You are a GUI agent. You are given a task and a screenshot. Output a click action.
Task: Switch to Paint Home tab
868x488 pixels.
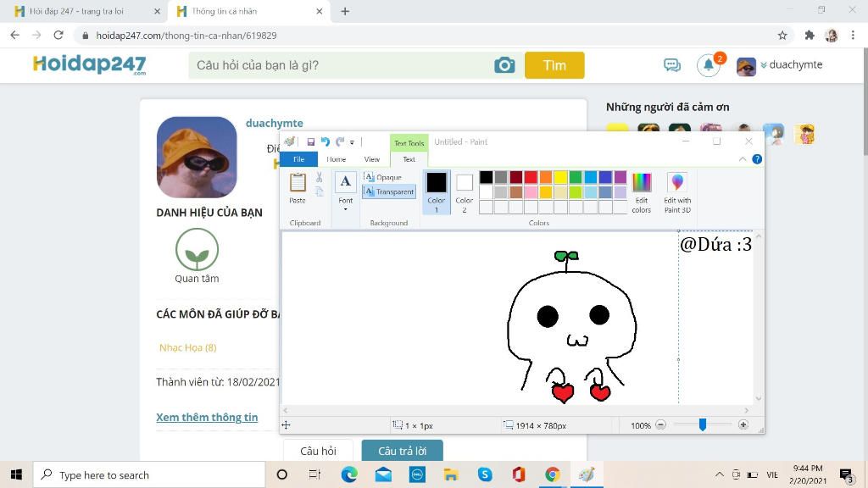pyautogui.click(x=336, y=159)
